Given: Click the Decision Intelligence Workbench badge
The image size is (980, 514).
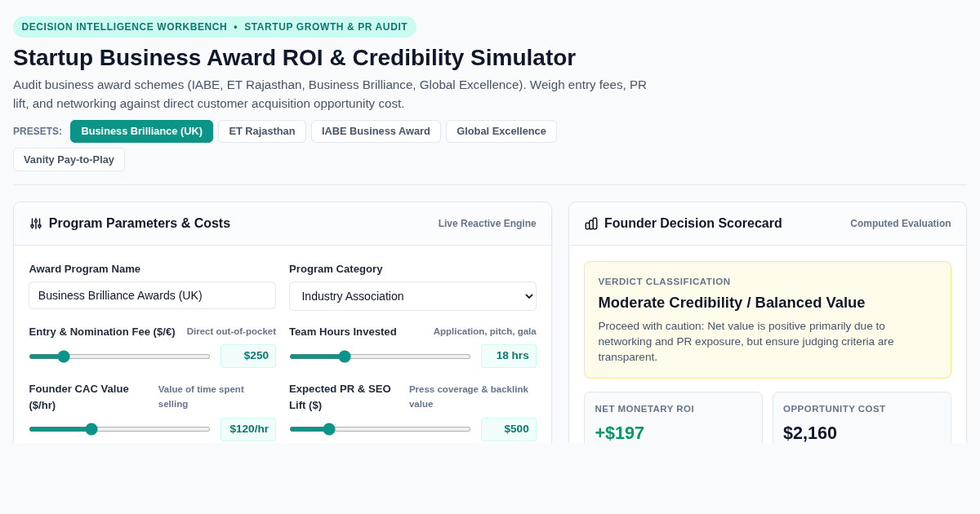Looking at the screenshot, I should click(x=215, y=27).
